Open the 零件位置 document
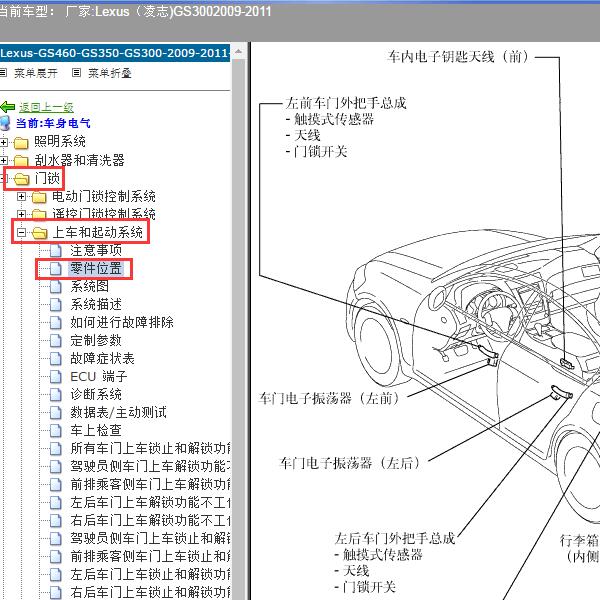Image resolution: width=600 pixels, height=600 pixels. [96, 268]
